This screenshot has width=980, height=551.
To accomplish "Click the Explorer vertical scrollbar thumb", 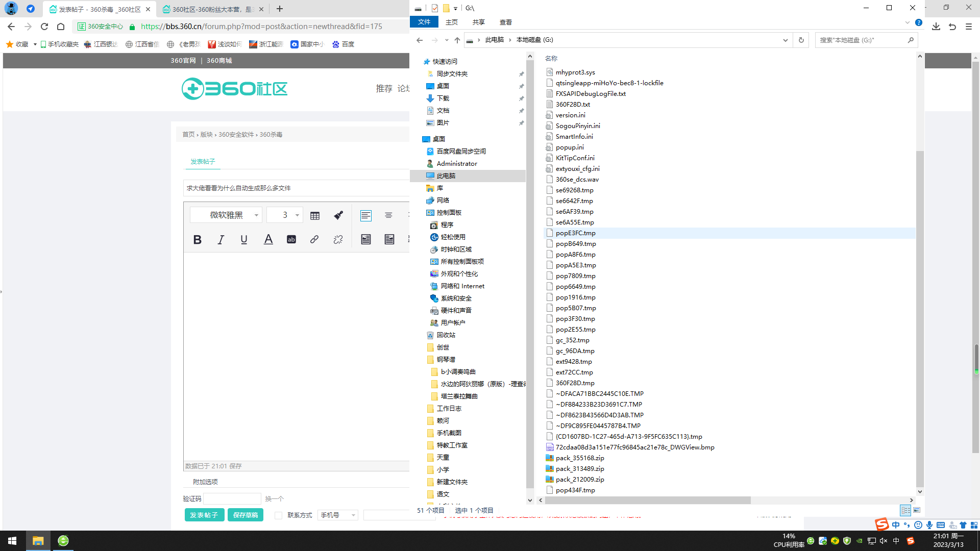I will pyautogui.click(x=920, y=319).
